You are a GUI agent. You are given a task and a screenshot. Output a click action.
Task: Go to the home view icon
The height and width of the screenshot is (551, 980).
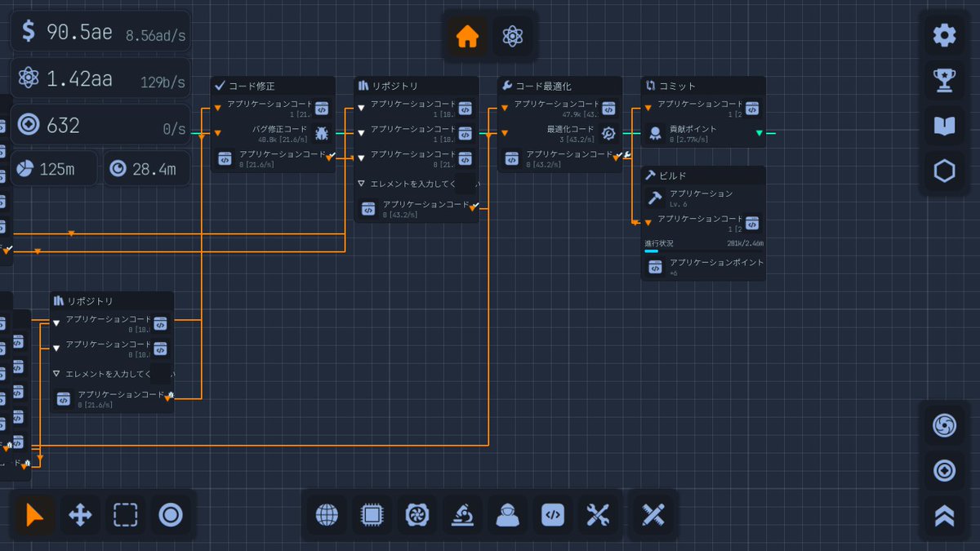click(467, 37)
